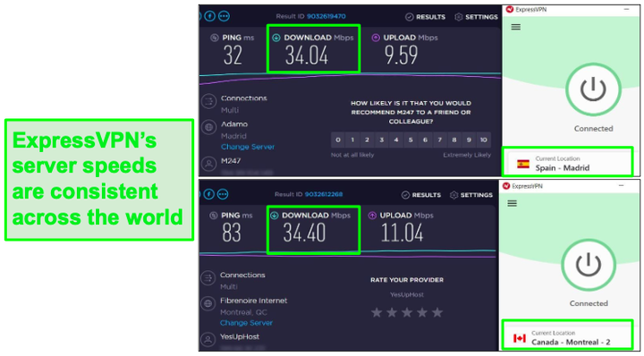Viewport: 644px width, 356px height.
Task: Open RESULTS in the bottom speedtest window
Action: (421, 195)
